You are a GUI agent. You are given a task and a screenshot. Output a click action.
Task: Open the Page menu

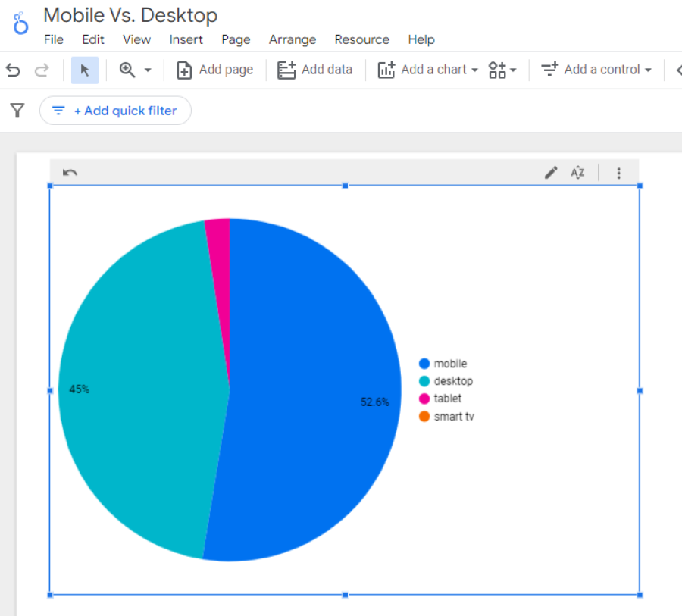click(x=236, y=39)
